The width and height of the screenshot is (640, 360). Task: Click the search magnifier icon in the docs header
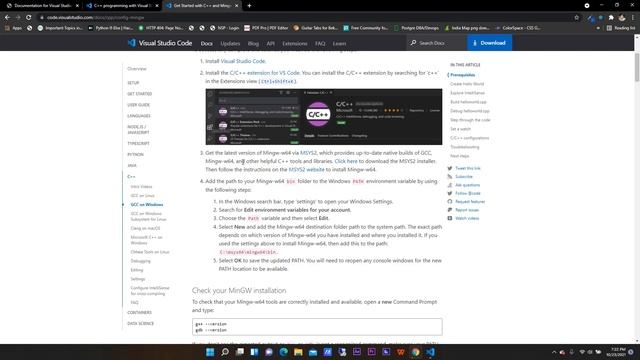pos(413,43)
